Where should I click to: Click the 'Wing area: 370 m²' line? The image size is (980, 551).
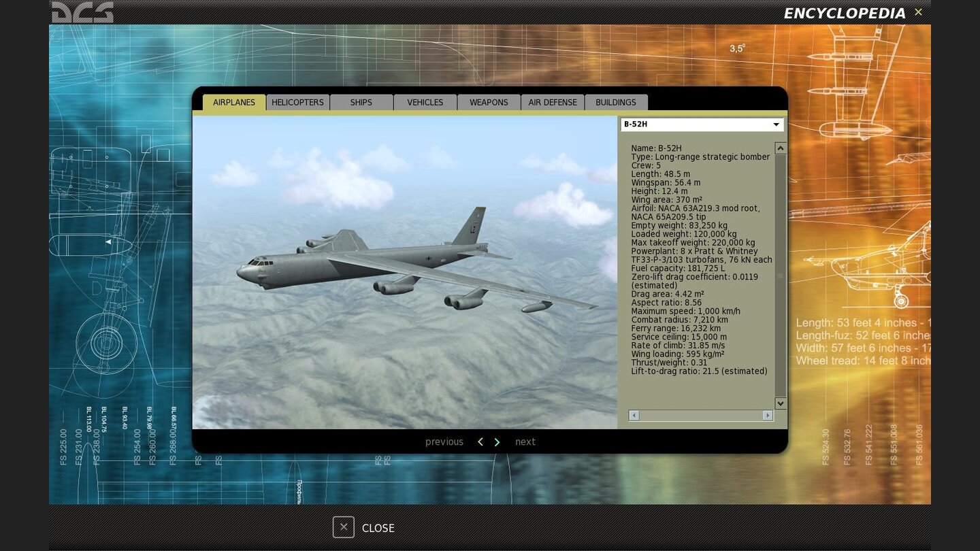(666, 200)
